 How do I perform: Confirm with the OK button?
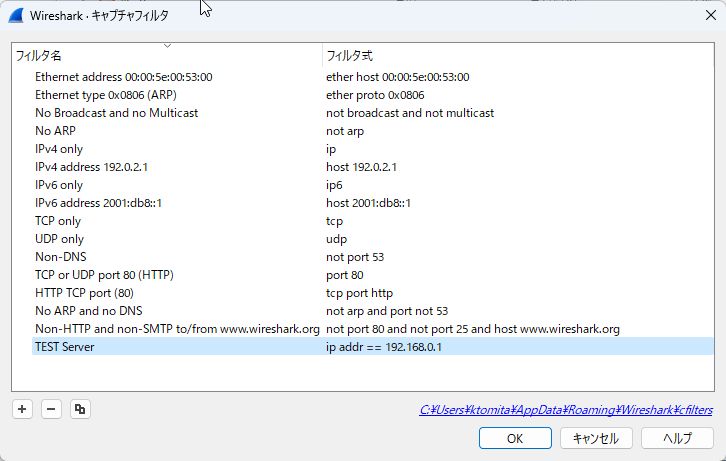coord(515,438)
